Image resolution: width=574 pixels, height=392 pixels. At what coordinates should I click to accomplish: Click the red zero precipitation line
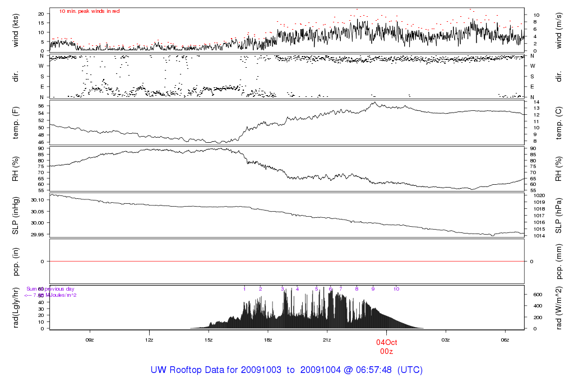[287, 261]
